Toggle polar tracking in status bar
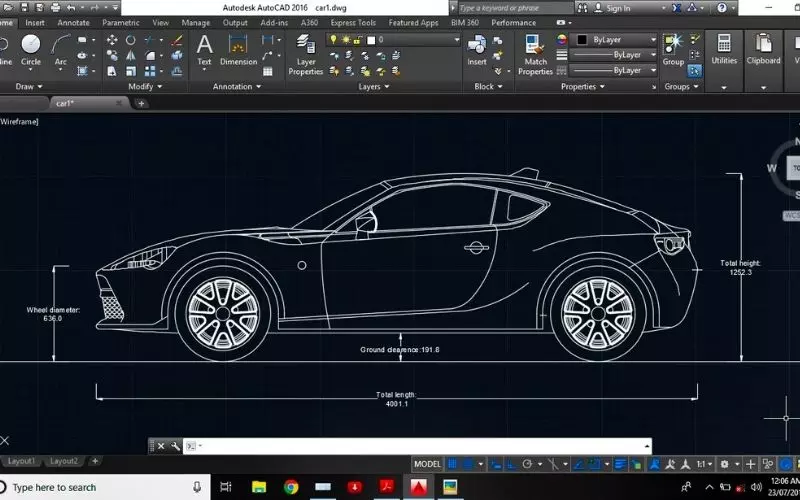 [x=527, y=464]
